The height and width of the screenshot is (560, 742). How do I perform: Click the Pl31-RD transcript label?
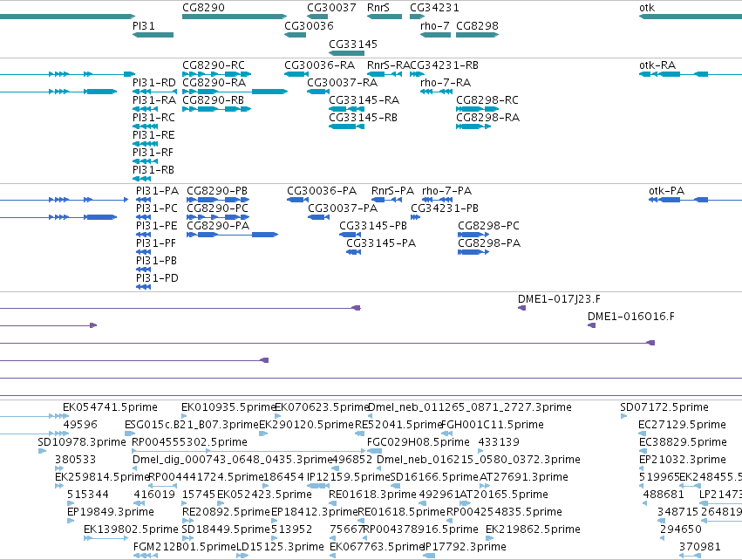click(153, 82)
